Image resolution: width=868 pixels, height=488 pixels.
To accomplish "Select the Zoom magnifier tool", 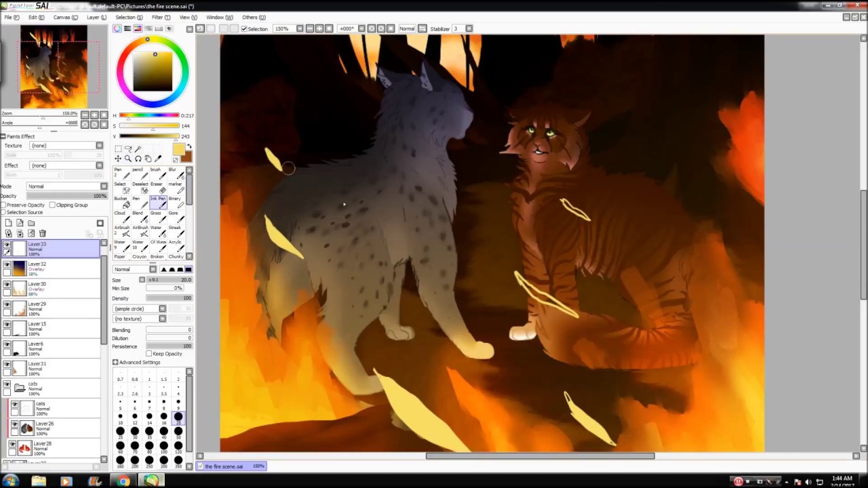I will [x=127, y=159].
